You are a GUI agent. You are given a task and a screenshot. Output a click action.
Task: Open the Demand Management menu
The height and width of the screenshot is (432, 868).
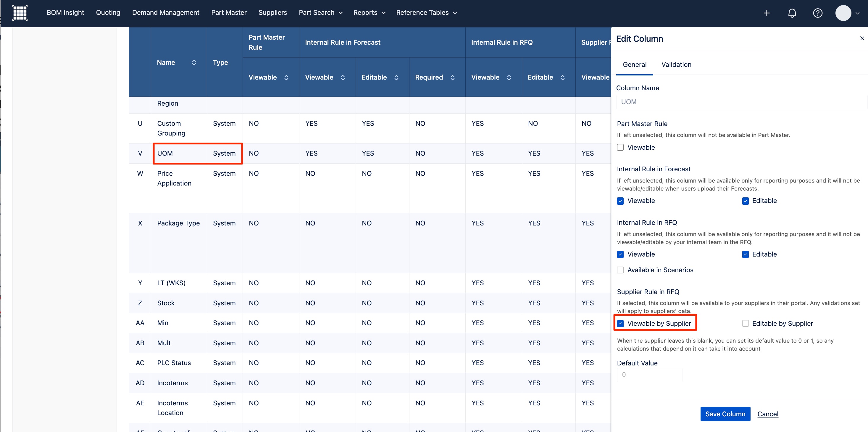(166, 13)
